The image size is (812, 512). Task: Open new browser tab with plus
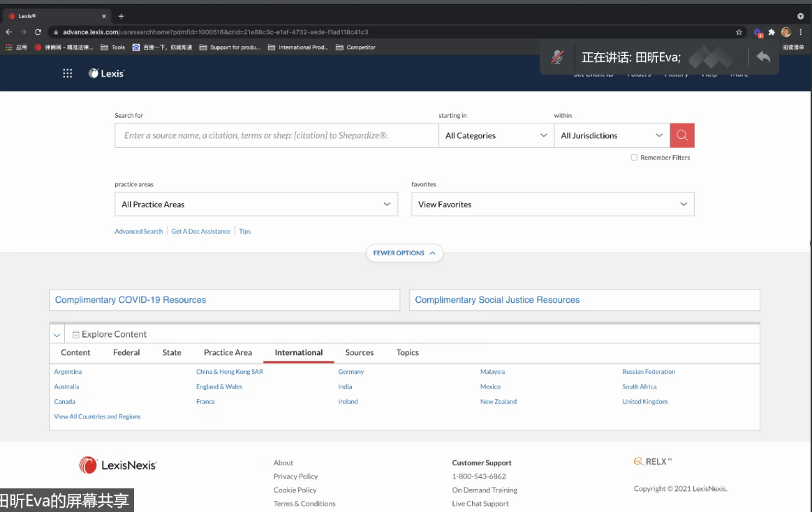coord(121,16)
